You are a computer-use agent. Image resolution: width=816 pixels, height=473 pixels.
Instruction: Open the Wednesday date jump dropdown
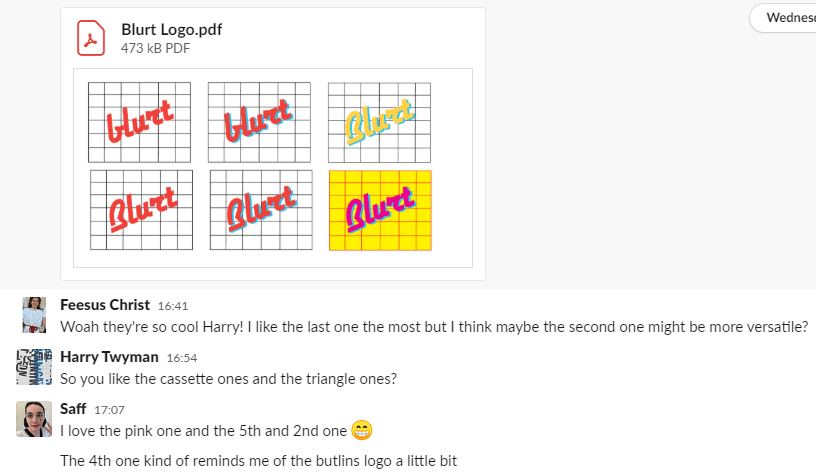pos(784,17)
